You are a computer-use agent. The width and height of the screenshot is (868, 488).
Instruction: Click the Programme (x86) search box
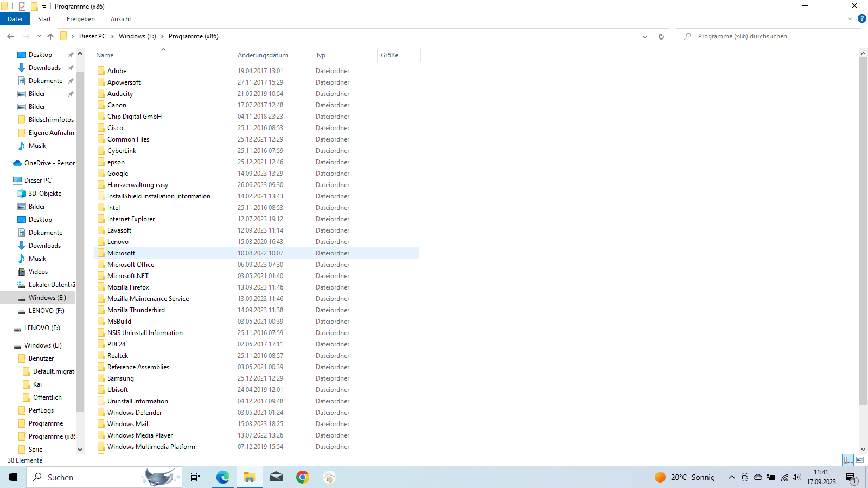[x=770, y=36]
